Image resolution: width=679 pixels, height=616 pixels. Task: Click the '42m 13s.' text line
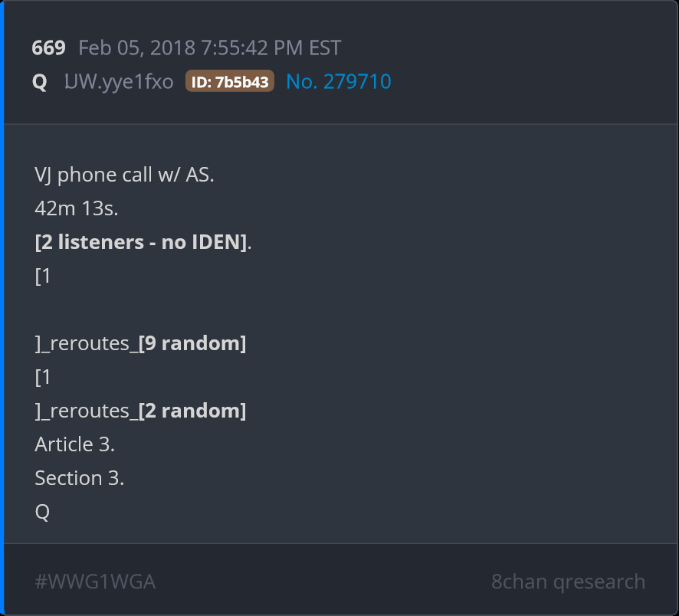pos(75,208)
